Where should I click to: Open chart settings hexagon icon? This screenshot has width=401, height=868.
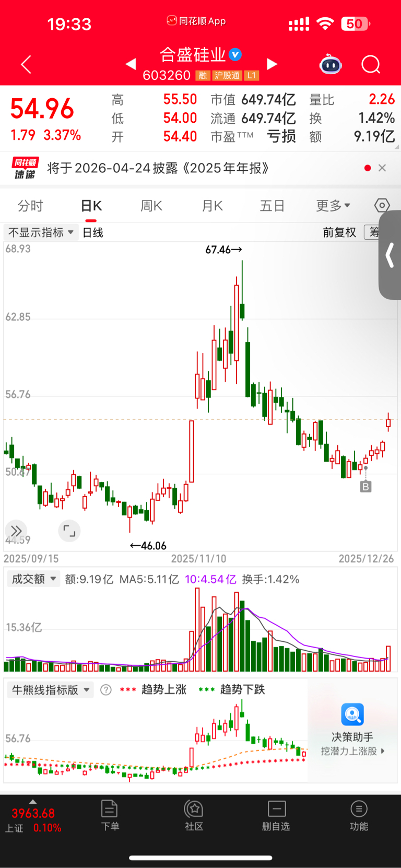coord(382,206)
